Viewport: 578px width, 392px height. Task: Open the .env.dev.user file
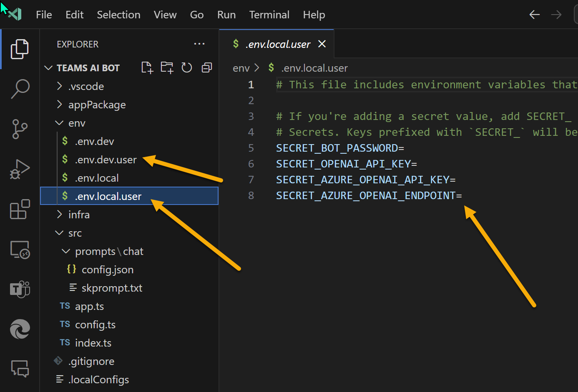(106, 160)
